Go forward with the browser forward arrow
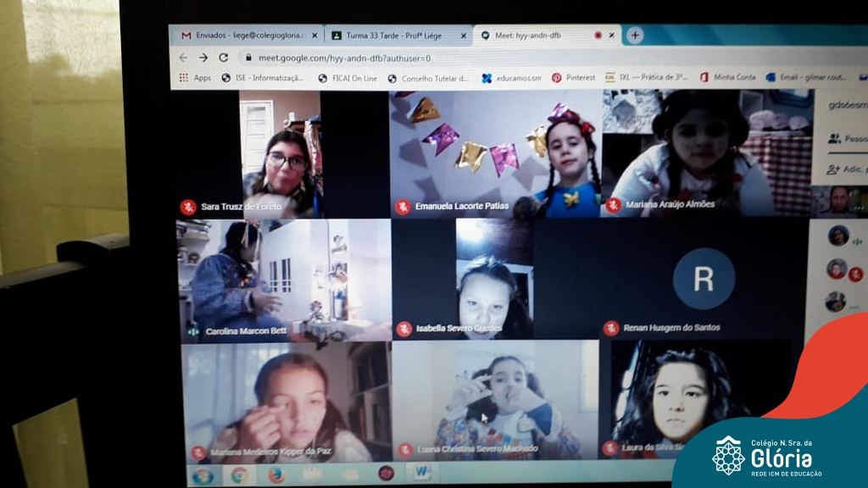This screenshot has width=868, height=488. coord(203,58)
